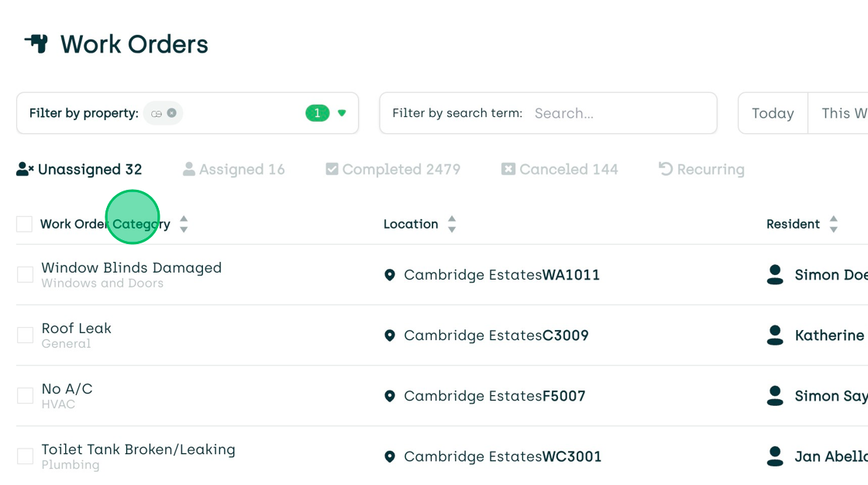Sort the Location column ascending
The height and width of the screenshot is (485, 868).
[x=452, y=219]
